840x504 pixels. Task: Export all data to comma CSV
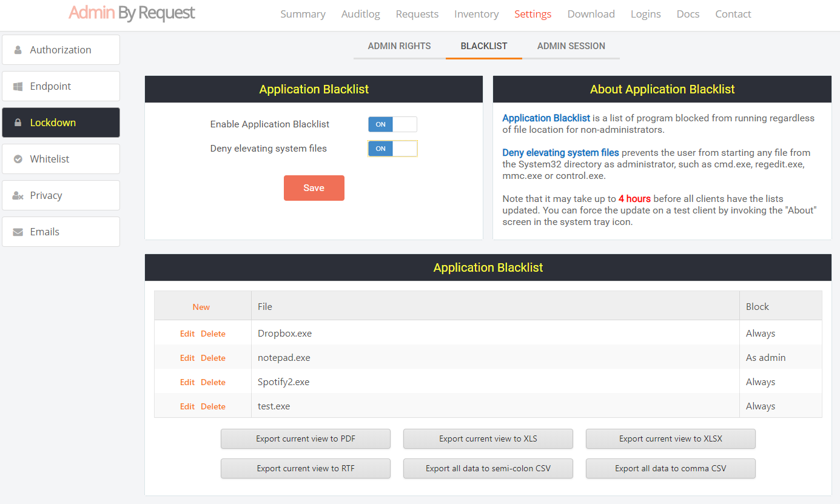[x=670, y=468]
